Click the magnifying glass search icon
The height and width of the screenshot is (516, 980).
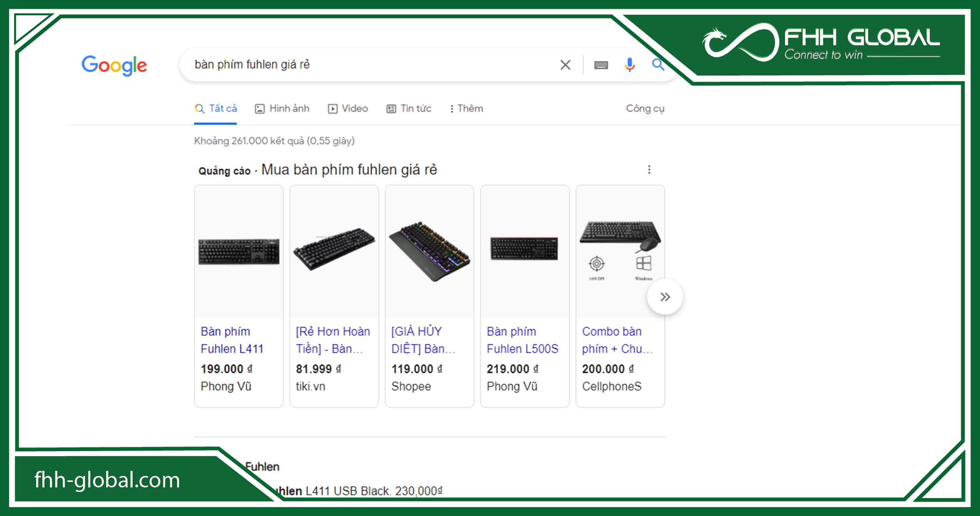658,65
